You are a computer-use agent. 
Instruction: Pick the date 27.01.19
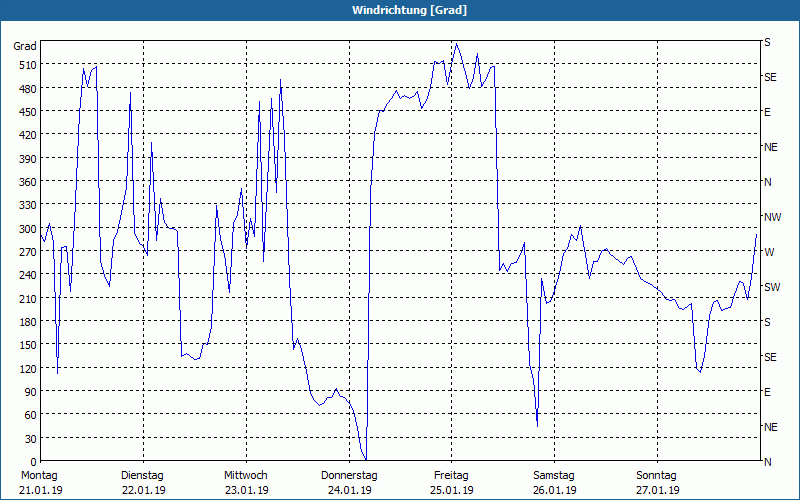[x=658, y=491]
